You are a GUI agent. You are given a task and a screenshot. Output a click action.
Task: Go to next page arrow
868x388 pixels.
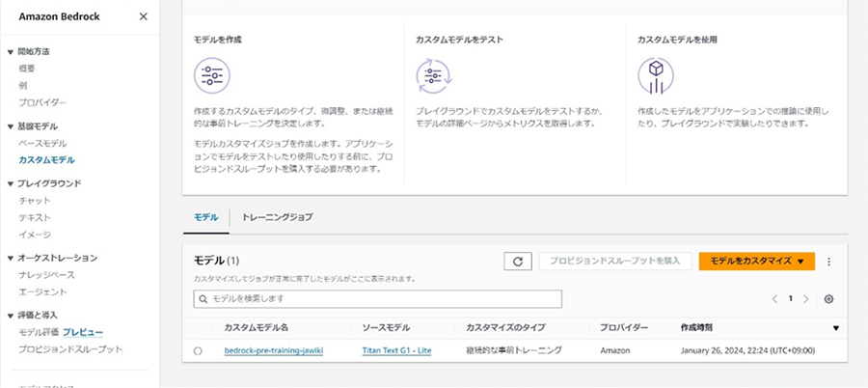click(806, 299)
